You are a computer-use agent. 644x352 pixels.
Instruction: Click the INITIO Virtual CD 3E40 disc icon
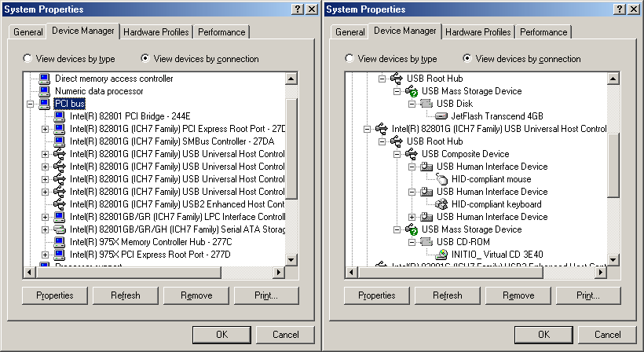pos(442,255)
